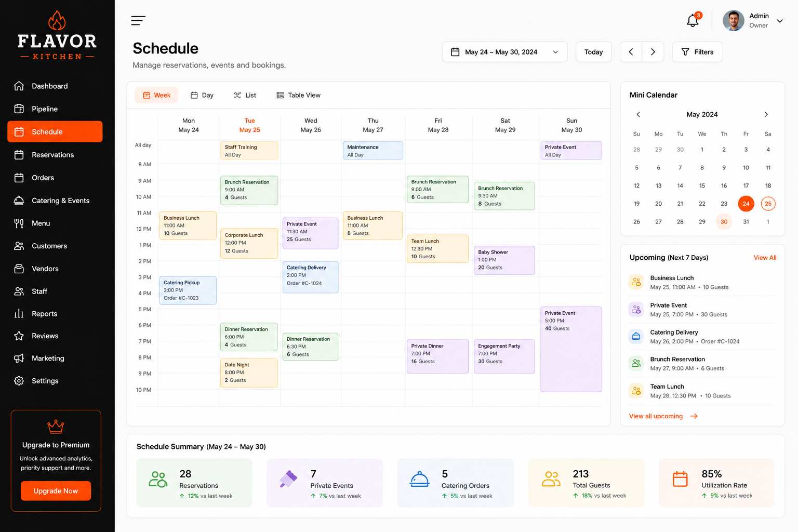Click the Today button

tap(593, 52)
